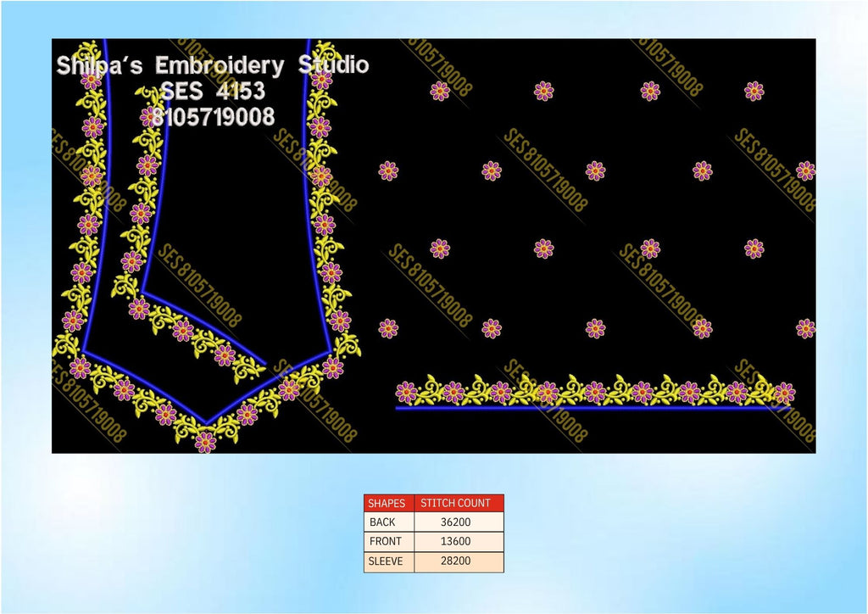The width and height of the screenshot is (868, 614).
Task: Click the "SHAPES" table header
Action: [x=388, y=503]
